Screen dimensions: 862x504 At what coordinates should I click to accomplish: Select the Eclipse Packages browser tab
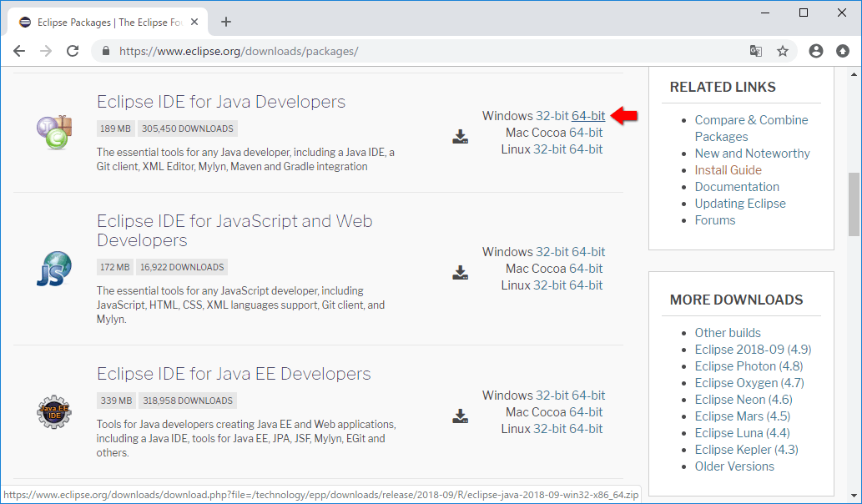(108, 22)
